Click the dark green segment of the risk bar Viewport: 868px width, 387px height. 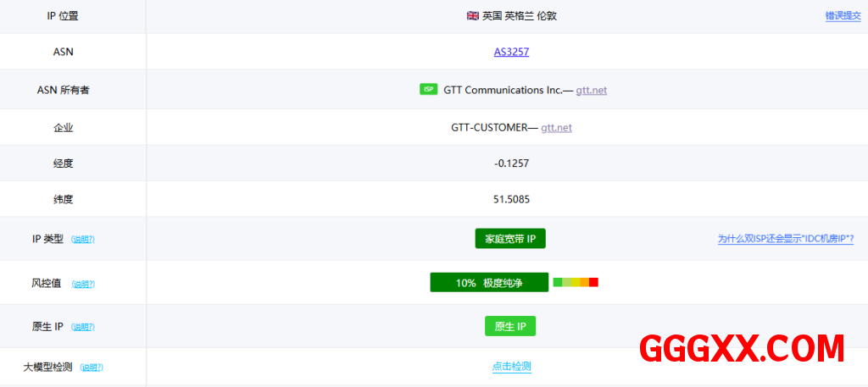558,282
